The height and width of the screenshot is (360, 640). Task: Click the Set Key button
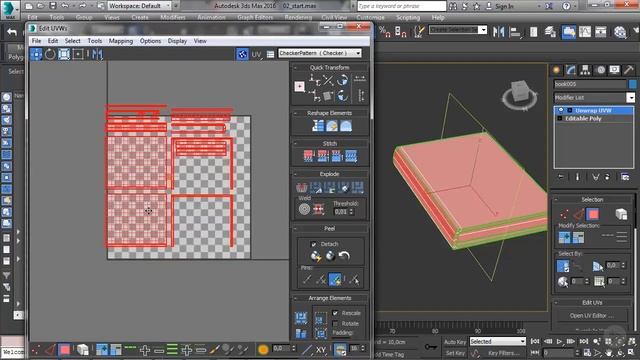(x=455, y=353)
